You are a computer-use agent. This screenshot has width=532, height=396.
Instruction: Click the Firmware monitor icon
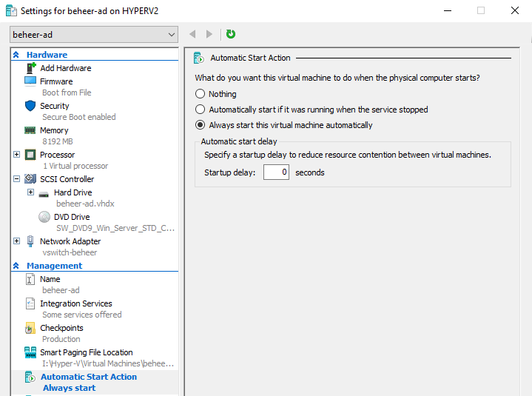click(x=30, y=81)
